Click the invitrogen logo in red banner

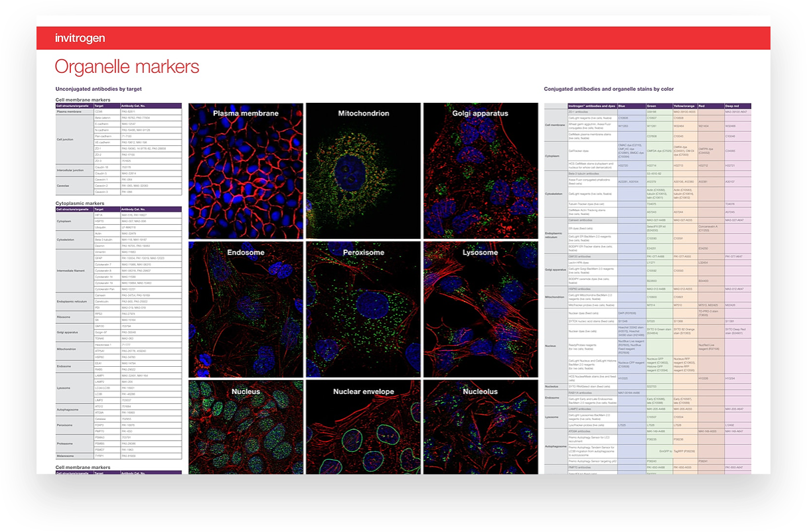click(80, 38)
